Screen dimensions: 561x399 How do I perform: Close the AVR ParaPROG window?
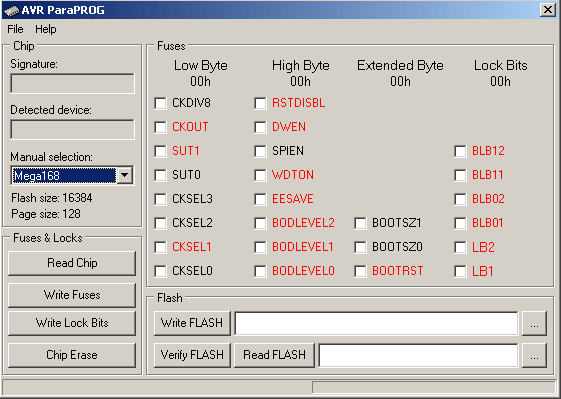(x=548, y=10)
